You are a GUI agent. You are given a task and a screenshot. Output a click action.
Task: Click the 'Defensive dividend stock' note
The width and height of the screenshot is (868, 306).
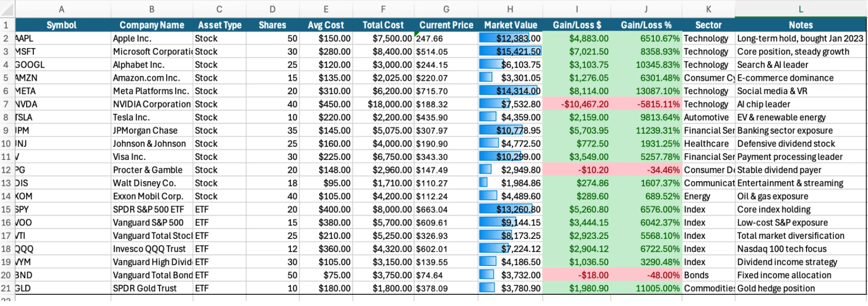tap(800, 144)
